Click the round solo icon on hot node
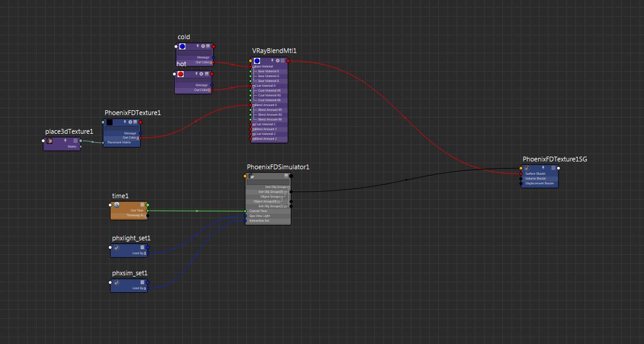The width and height of the screenshot is (644, 344). (x=201, y=74)
